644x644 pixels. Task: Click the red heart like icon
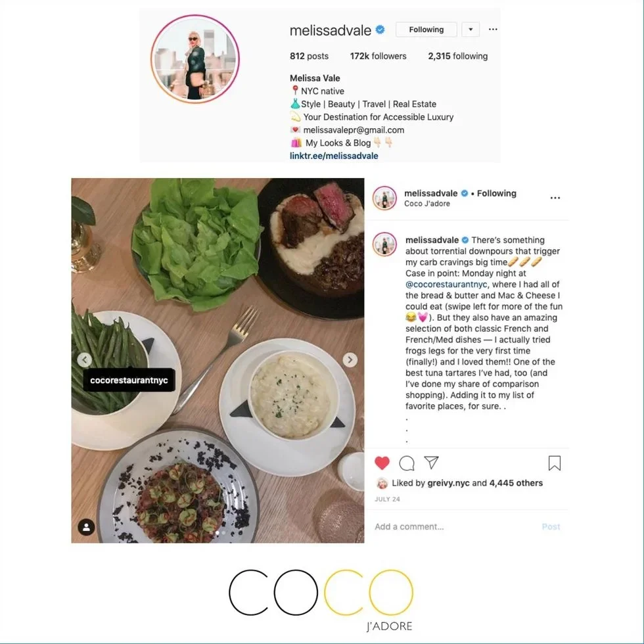[382, 463]
